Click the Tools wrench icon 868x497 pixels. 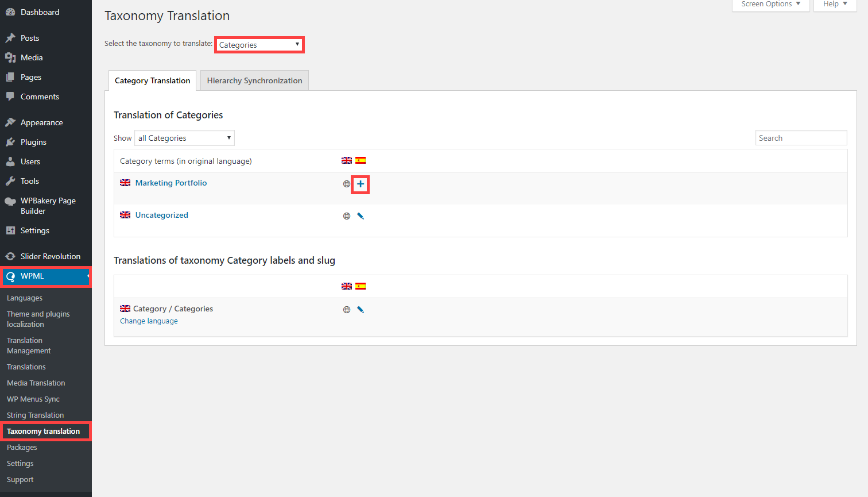(10, 181)
